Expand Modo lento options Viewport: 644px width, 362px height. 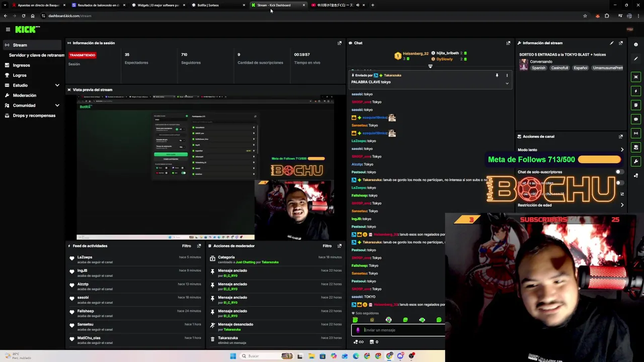(x=622, y=150)
